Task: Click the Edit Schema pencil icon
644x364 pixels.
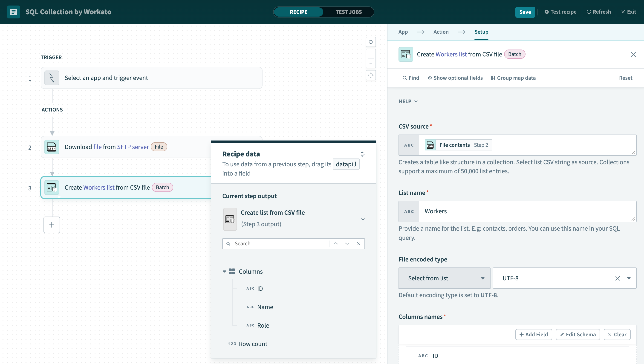Action: click(562, 334)
